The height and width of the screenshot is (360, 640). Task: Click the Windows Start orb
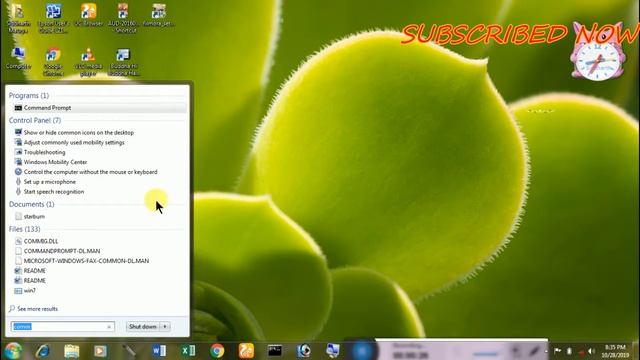coord(13,351)
